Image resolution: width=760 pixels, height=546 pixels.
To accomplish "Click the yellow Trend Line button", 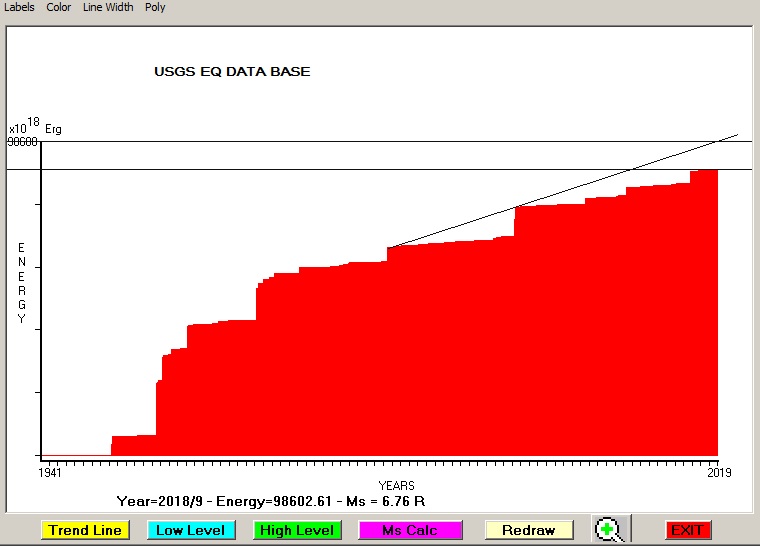I will [x=85, y=530].
